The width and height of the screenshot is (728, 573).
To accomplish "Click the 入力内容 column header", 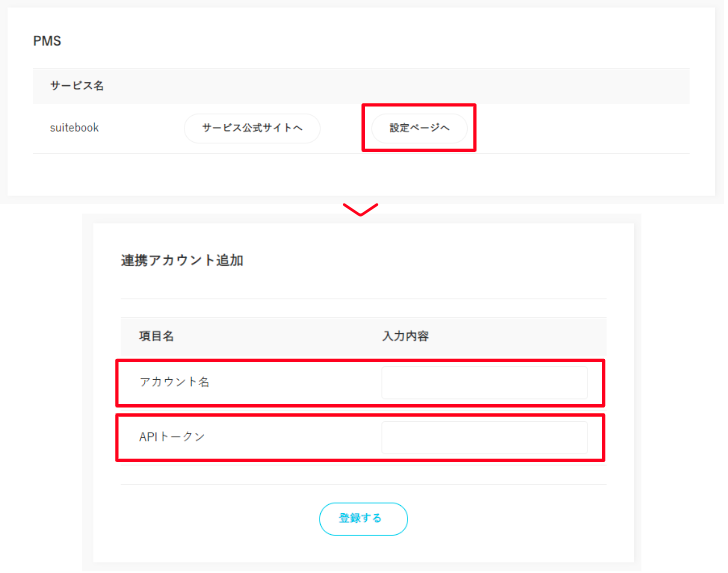I will tap(406, 337).
